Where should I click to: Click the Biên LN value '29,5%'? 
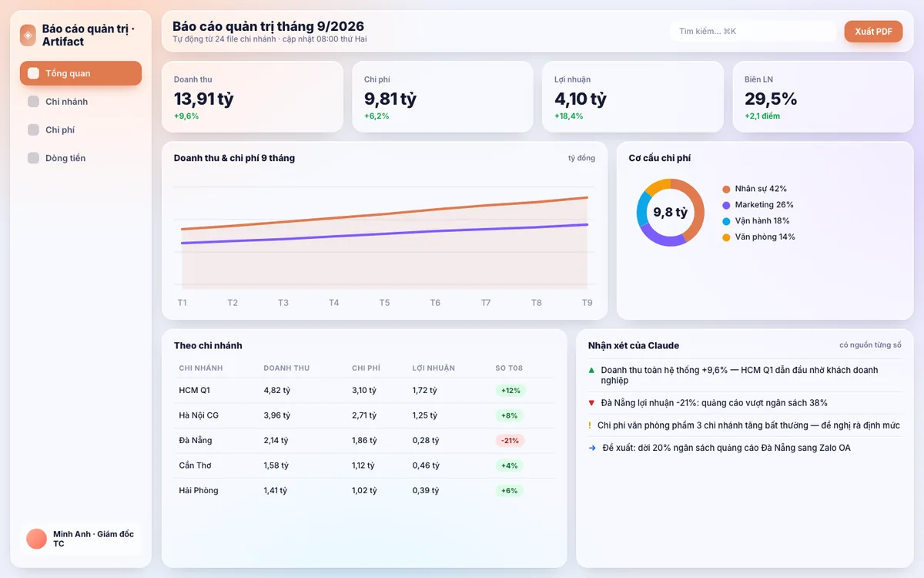771,99
